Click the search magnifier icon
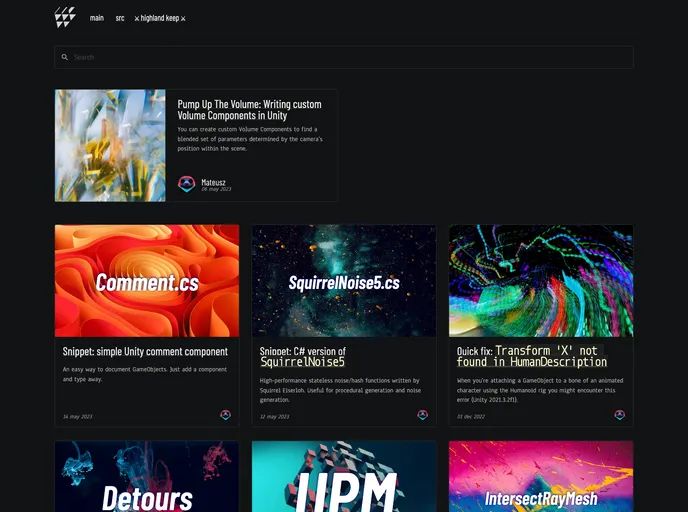 pyautogui.click(x=65, y=57)
